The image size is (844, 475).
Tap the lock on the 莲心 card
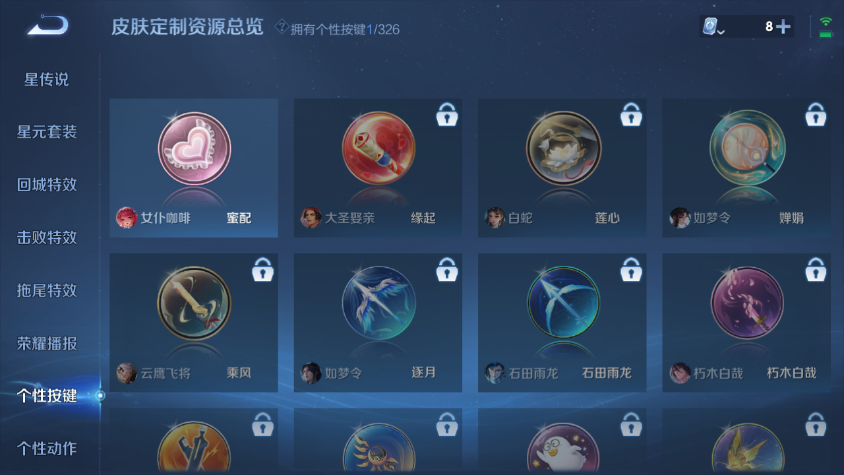[x=631, y=114]
